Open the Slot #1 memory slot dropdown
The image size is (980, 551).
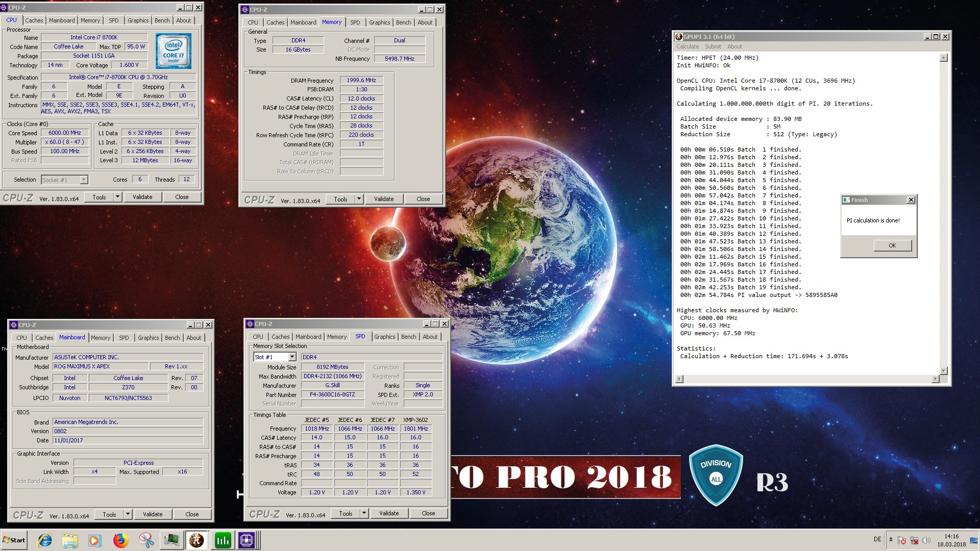[292, 357]
